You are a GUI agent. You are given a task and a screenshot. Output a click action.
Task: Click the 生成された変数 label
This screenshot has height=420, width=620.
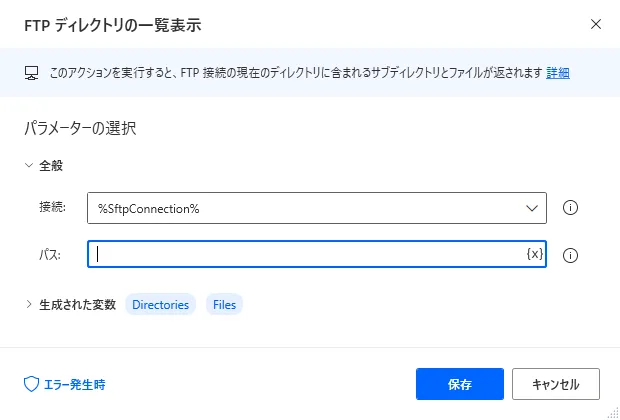[78, 305]
